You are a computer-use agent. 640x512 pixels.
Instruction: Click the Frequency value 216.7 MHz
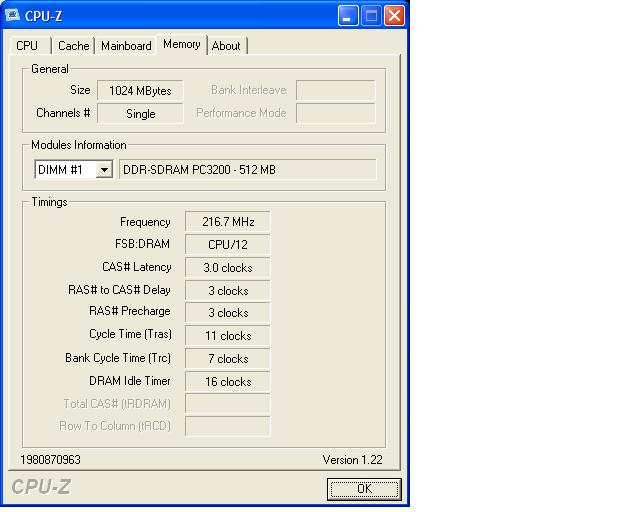click(x=227, y=222)
